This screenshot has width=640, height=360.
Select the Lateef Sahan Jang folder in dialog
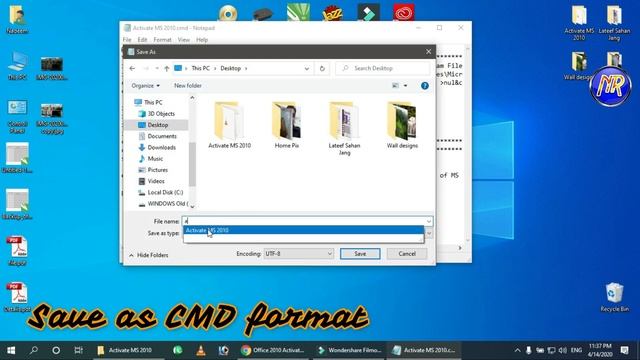pos(344,129)
